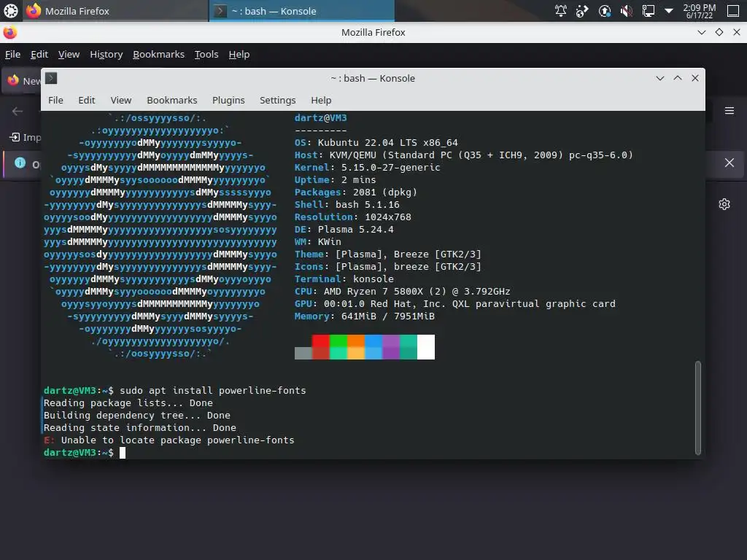Open Firefox Bookmarks menu

pyautogui.click(x=158, y=54)
